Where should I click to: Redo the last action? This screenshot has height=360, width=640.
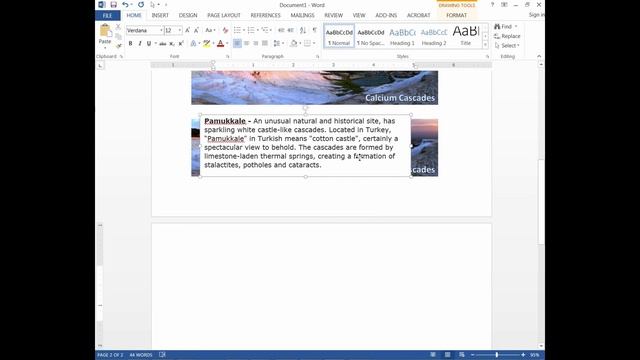pos(141,5)
